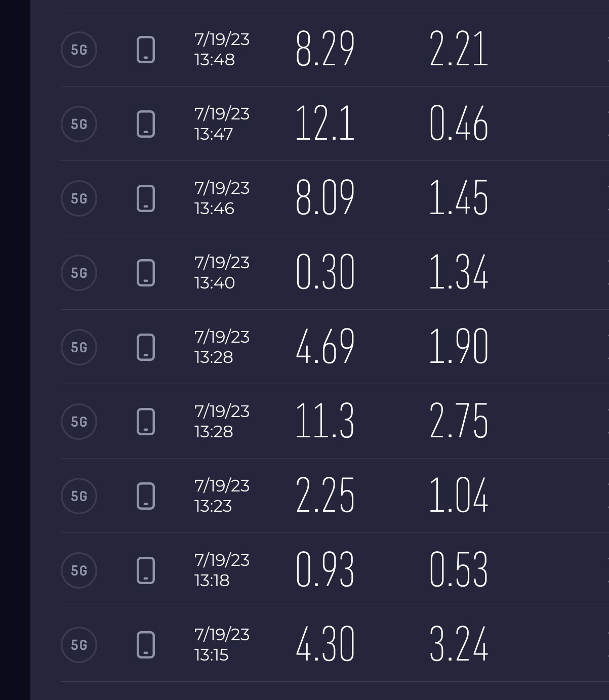Viewport: 609px width, 700px height.
Task: Open the 7/19/23 13:48 test result
Action: (222, 50)
